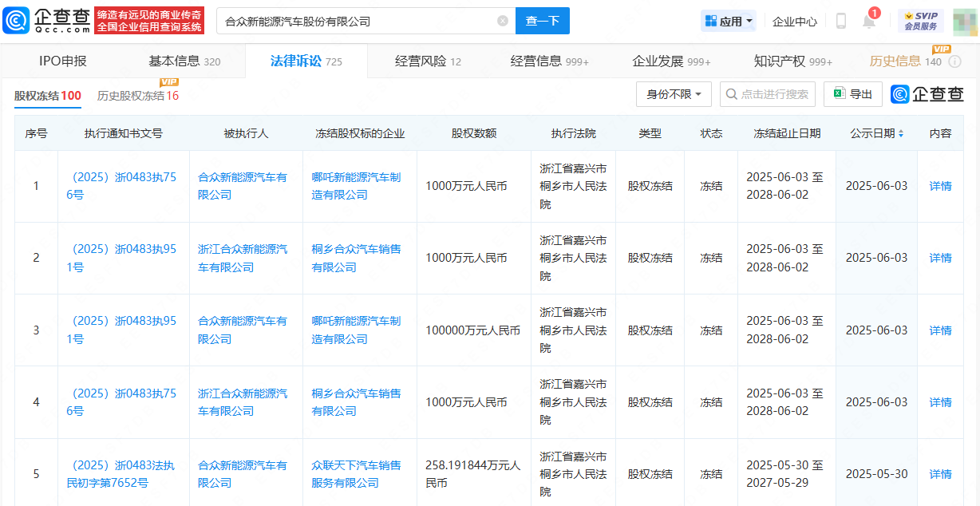Click the Excel icon on the 导出 button
The height and width of the screenshot is (506, 980).
[x=839, y=94]
